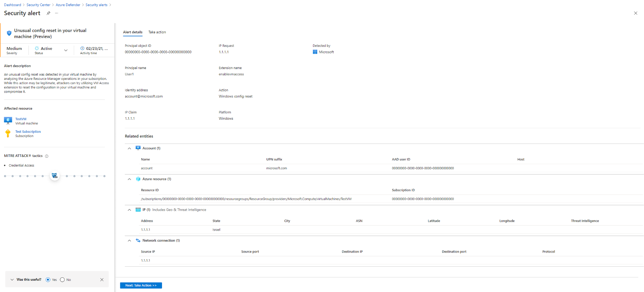Image resolution: width=644 pixels, height=292 pixels.
Task: Click the pin icon beside Security alert title
Action: click(48, 13)
